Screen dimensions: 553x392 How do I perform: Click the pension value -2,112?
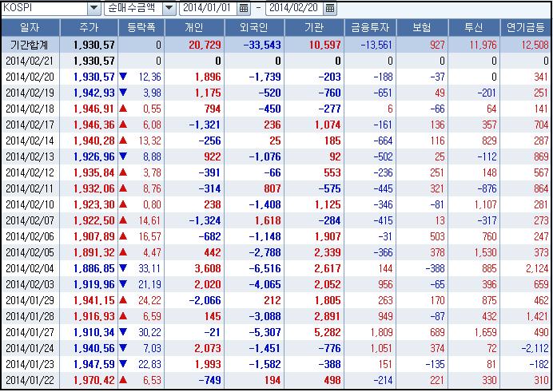coord(535,348)
